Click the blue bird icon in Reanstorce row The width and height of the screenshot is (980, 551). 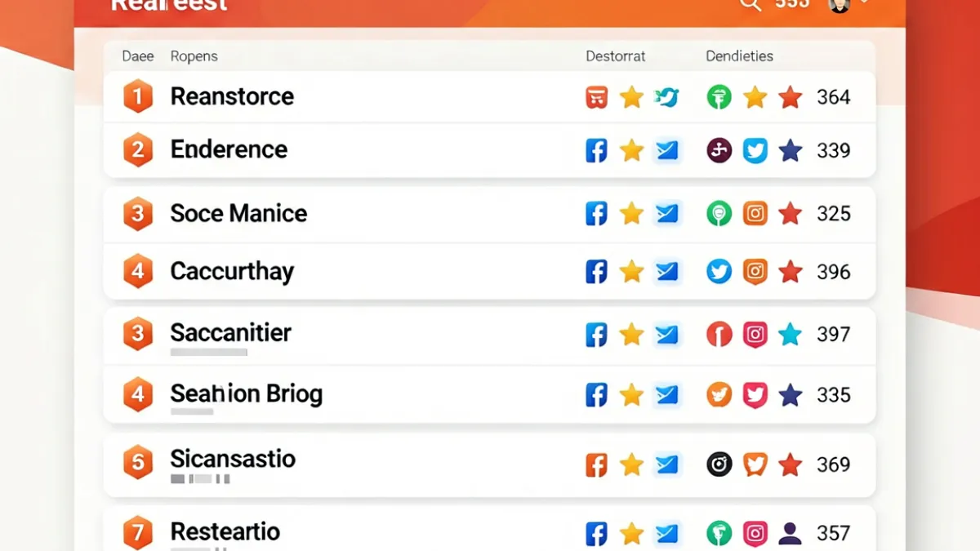[x=667, y=98]
